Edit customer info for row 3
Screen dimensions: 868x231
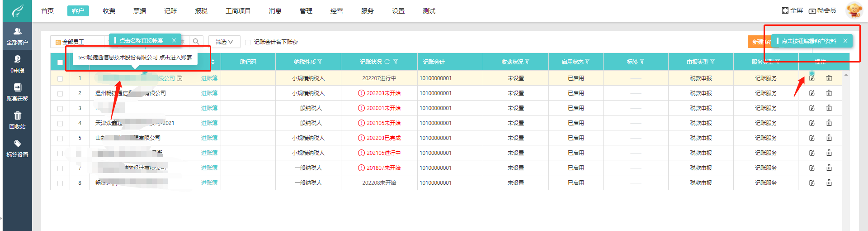coord(811,108)
